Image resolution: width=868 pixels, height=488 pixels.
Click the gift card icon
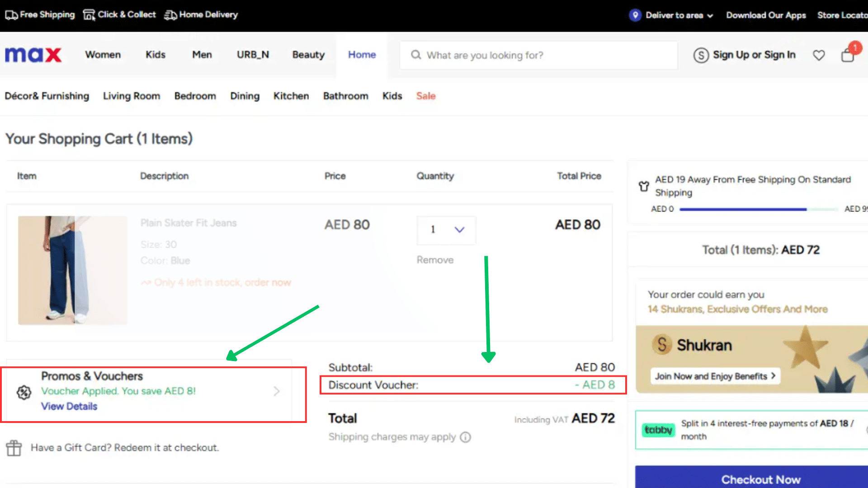tap(14, 448)
